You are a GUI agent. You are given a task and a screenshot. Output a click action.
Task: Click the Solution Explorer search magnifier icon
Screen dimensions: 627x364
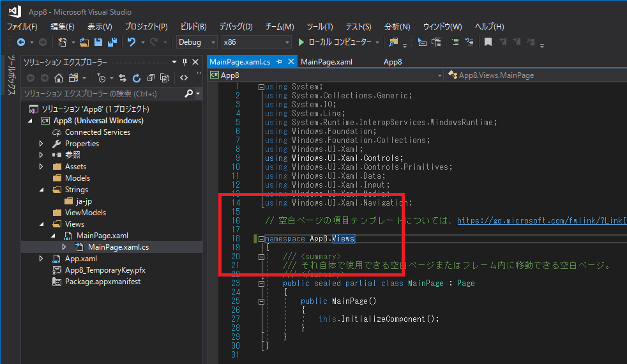189,94
